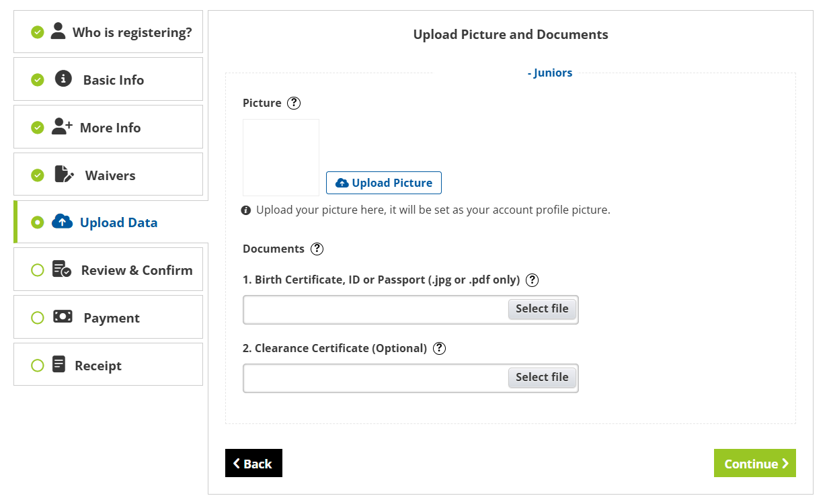Click the signed document icon for Waivers
The image size is (829, 504).
click(x=64, y=175)
